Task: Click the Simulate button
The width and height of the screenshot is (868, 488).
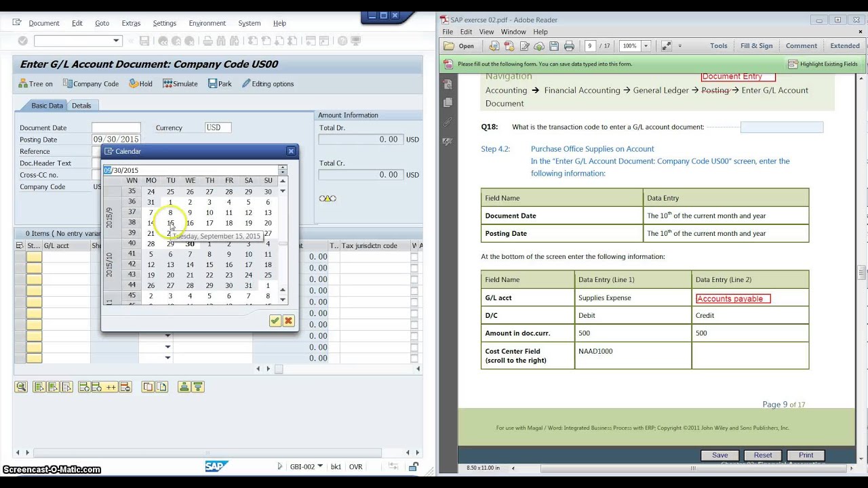Action: (x=180, y=84)
